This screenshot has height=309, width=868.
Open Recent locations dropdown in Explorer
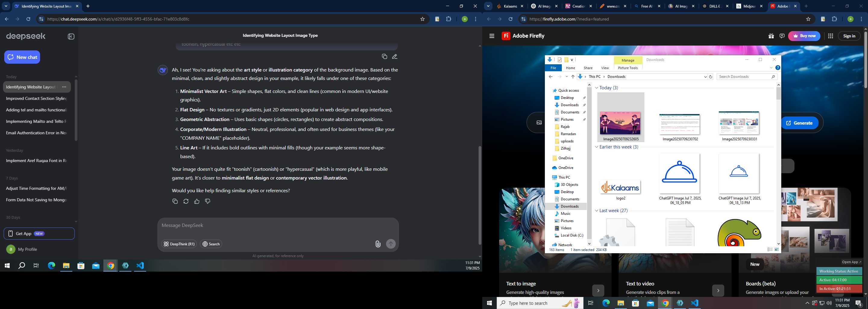pos(566,77)
